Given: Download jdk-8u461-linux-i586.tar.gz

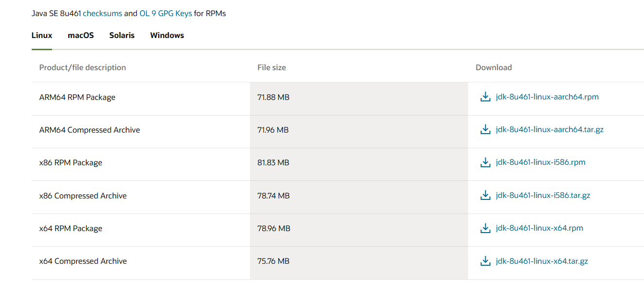Looking at the screenshot, I should [x=543, y=196].
